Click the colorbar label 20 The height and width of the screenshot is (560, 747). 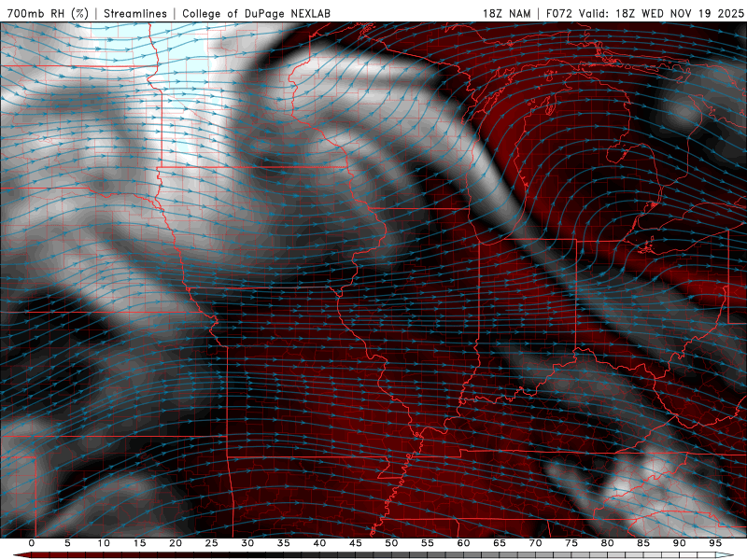coord(176,543)
